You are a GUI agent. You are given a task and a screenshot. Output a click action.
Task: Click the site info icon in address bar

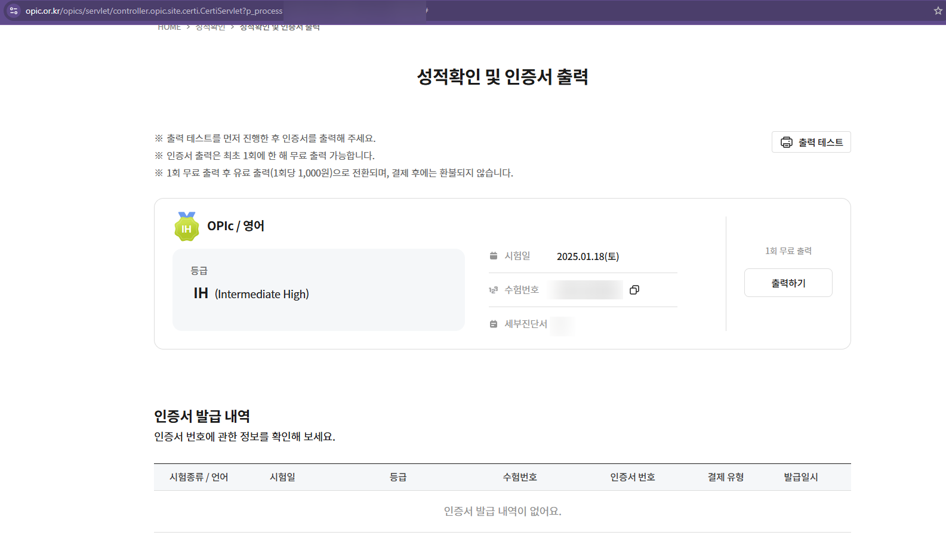coord(14,11)
